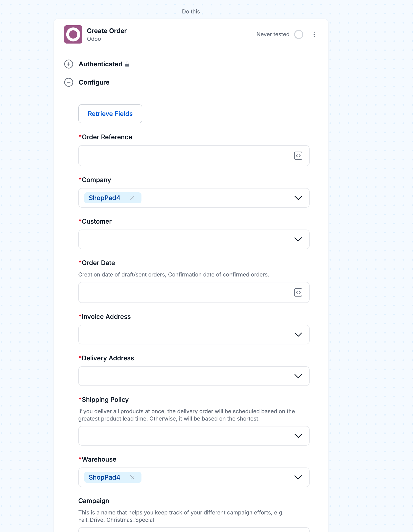Open the Delivery Address dropdown

pos(194,376)
